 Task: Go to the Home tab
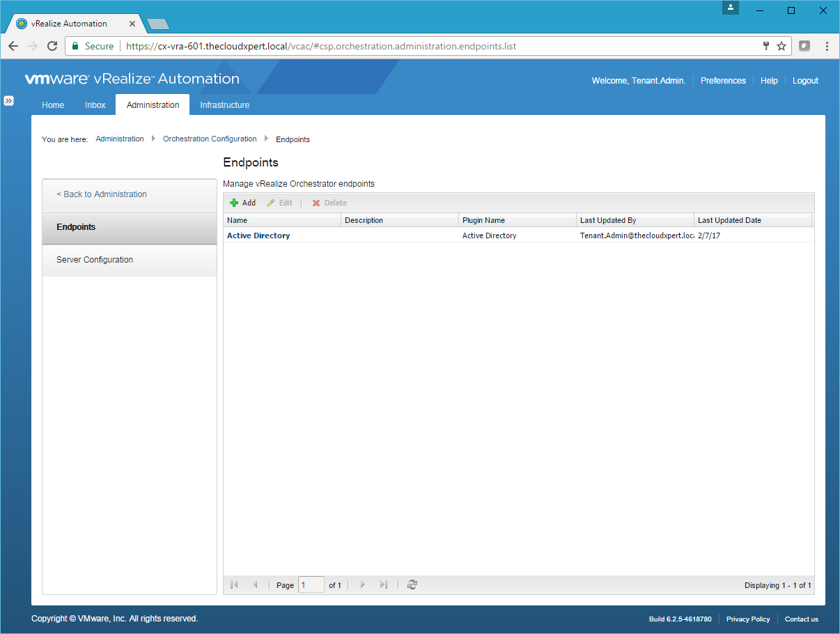pos(53,105)
